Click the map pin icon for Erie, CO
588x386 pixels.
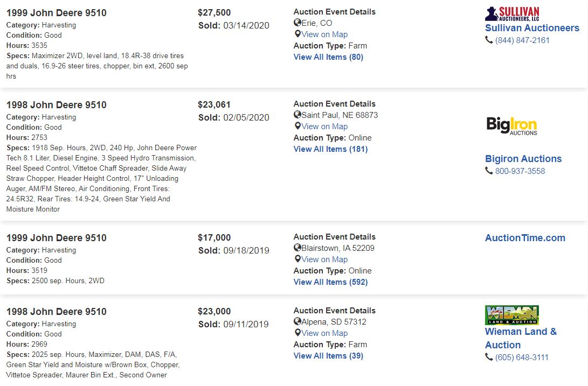pos(298,34)
